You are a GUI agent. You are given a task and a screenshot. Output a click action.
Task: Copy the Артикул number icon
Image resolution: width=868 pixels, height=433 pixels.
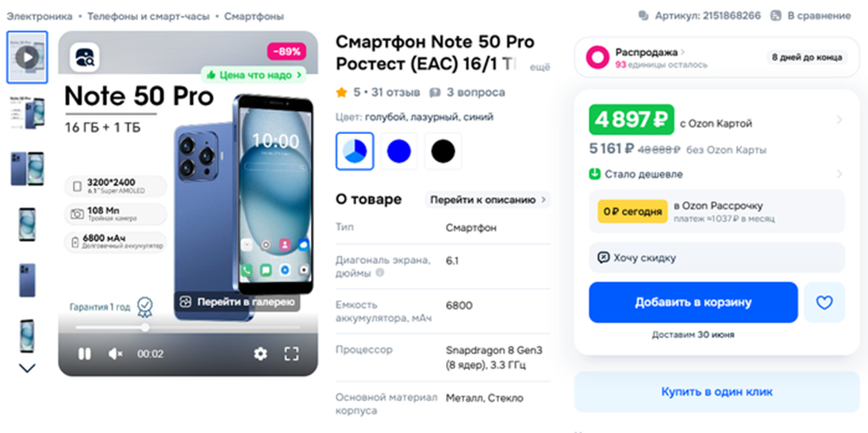pos(643,16)
